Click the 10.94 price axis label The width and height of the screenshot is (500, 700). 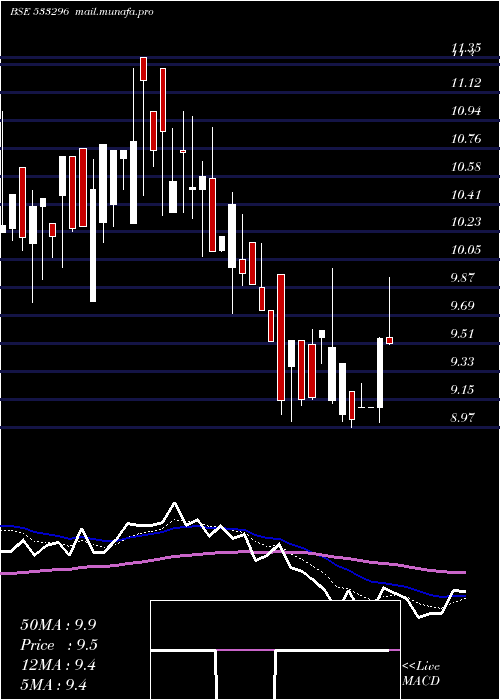466,110
